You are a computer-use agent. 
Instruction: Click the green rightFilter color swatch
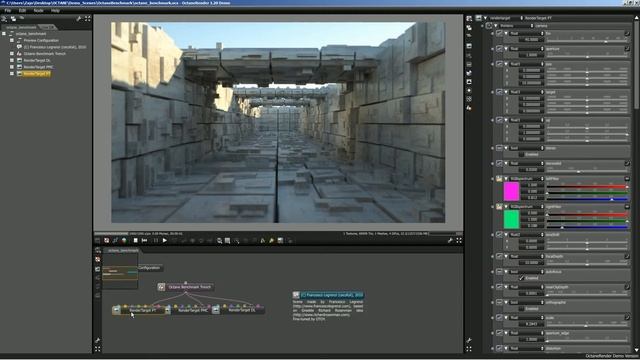511,220
